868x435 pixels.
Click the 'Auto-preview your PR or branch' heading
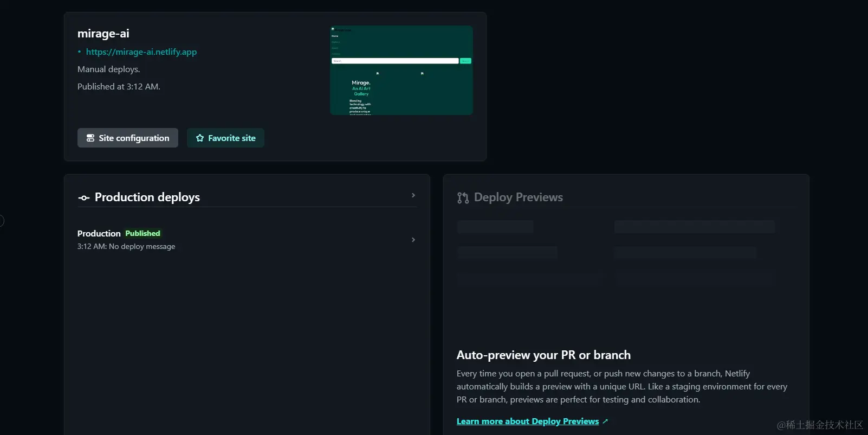point(543,355)
